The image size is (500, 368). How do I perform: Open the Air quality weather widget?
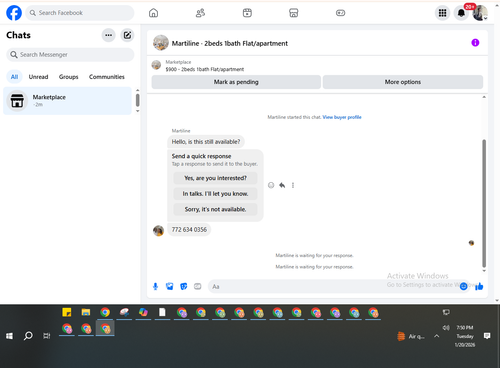click(411, 336)
